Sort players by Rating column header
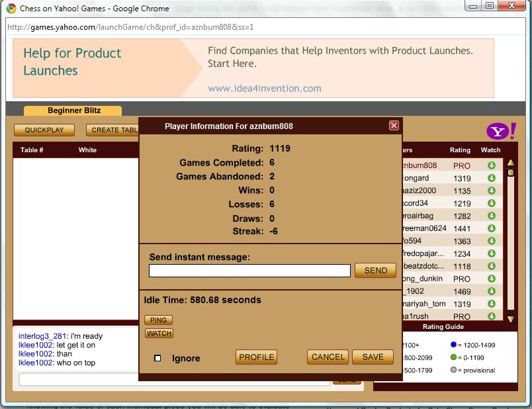 pyautogui.click(x=460, y=150)
